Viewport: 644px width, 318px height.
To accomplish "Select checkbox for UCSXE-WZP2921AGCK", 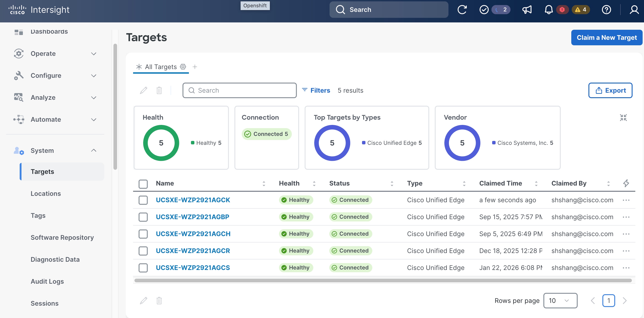I will coord(143,200).
